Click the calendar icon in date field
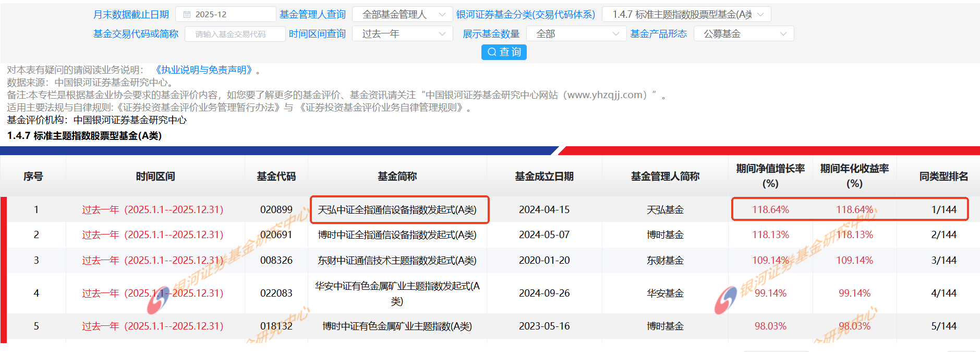The image size is (980, 352). [x=187, y=15]
